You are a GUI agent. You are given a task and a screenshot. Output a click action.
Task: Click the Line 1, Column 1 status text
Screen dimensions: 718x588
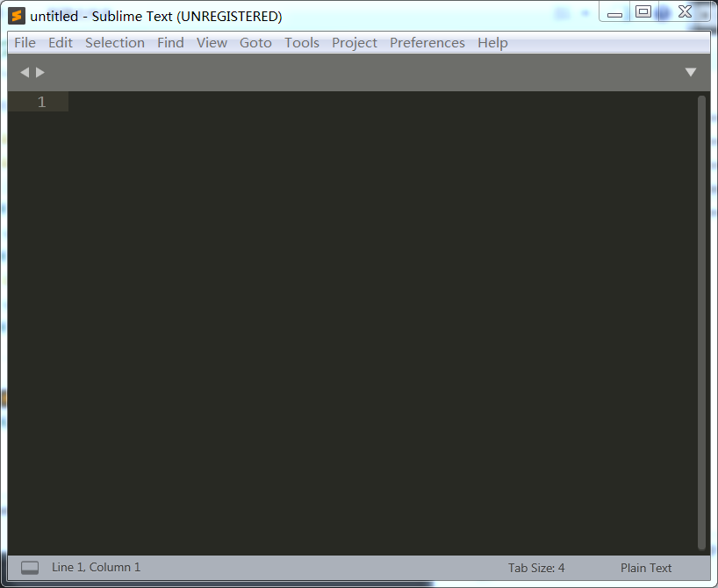(97, 568)
